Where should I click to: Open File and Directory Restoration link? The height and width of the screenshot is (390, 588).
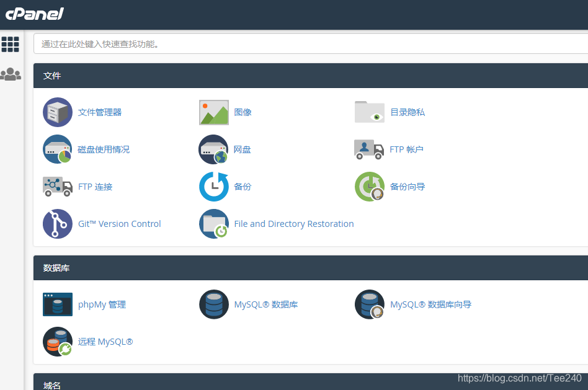tap(294, 224)
